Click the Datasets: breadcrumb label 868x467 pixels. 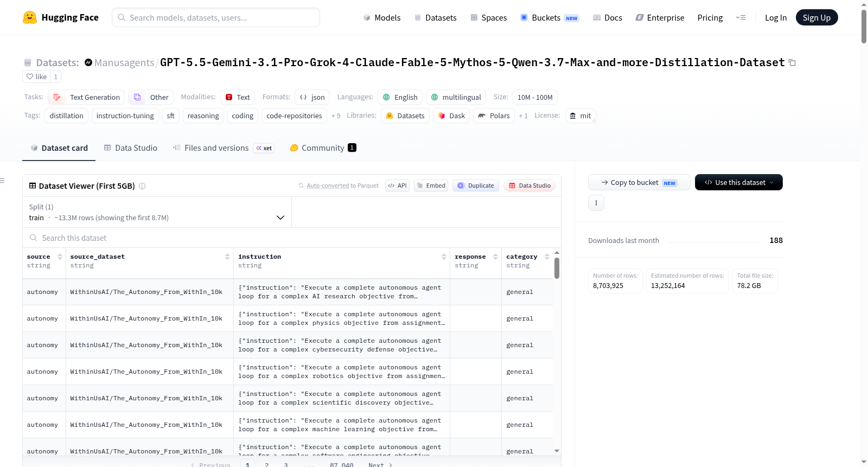pyautogui.click(x=58, y=62)
